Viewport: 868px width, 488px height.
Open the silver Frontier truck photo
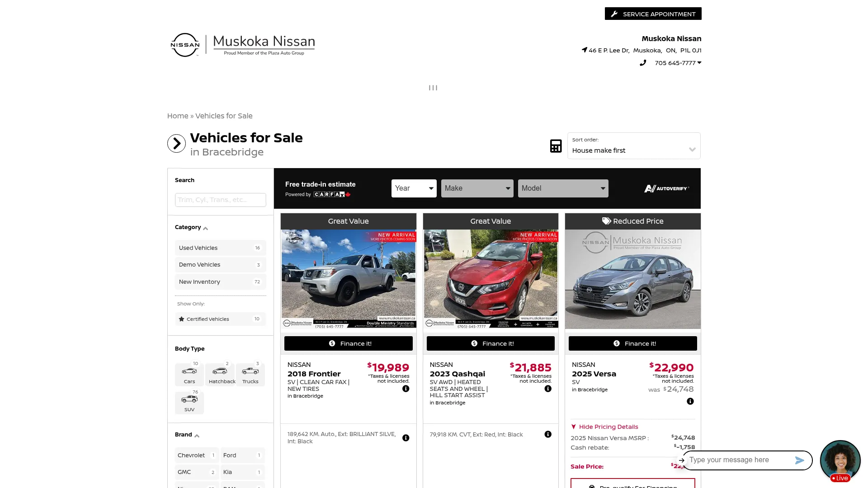[348, 279]
